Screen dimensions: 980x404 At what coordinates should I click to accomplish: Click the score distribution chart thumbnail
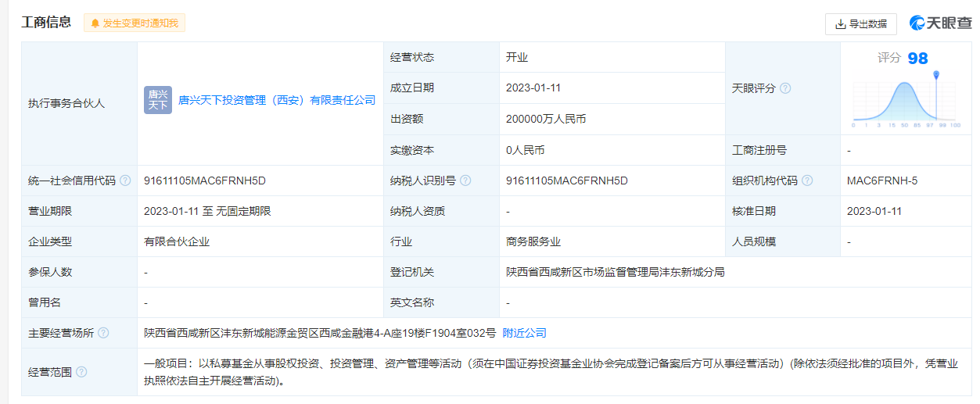tap(906, 100)
